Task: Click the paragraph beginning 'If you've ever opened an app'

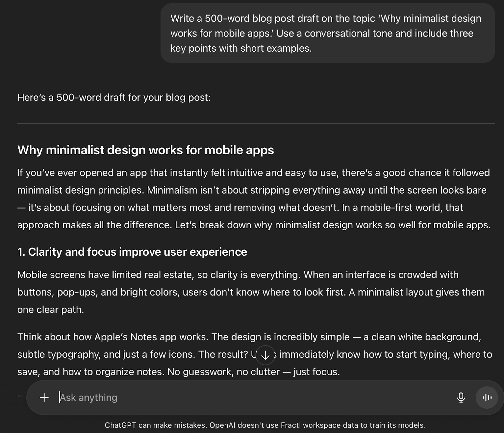Action: pos(254,199)
